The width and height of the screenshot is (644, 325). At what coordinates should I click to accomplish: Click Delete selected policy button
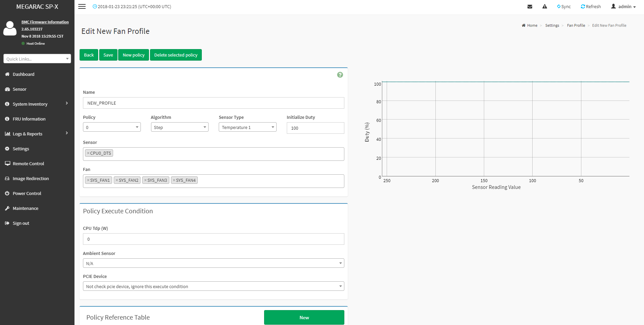coord(176,55)
